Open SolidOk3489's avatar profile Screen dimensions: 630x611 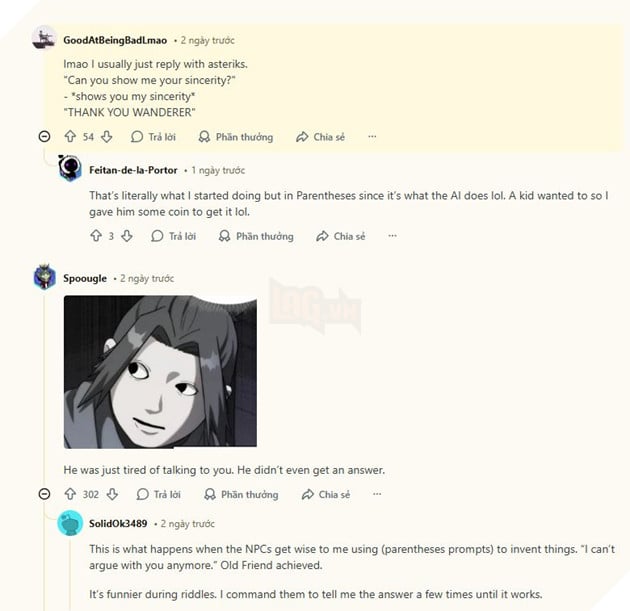(x=70, y=523)
